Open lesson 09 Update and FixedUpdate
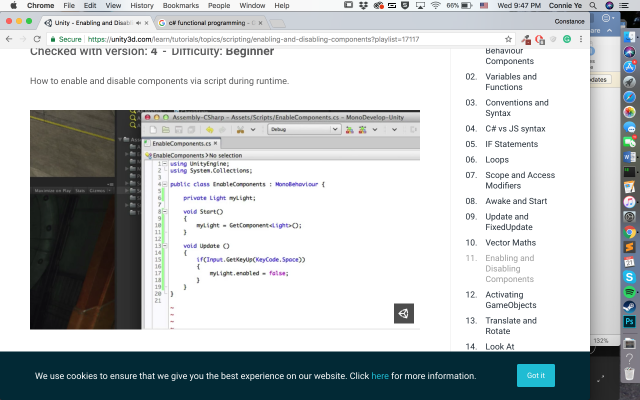 pos(509,222)
